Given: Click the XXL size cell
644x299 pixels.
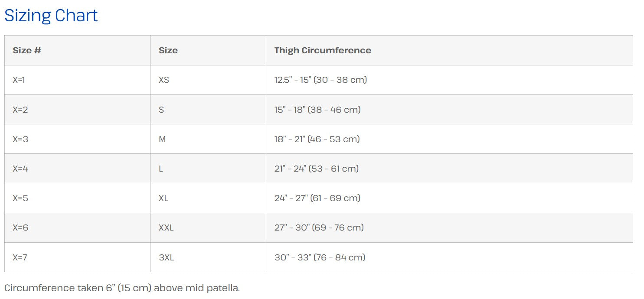Looking at the screenshot, I should (166, 227).
